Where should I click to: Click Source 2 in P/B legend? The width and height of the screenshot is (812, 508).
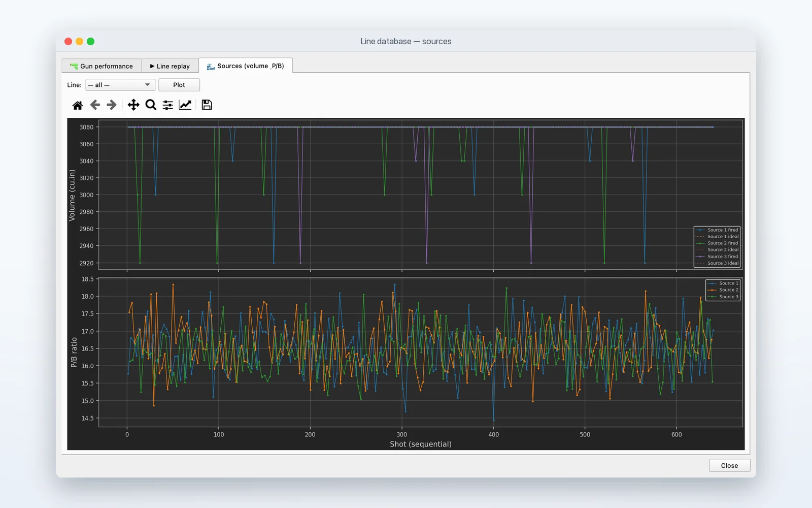point(723,290)
